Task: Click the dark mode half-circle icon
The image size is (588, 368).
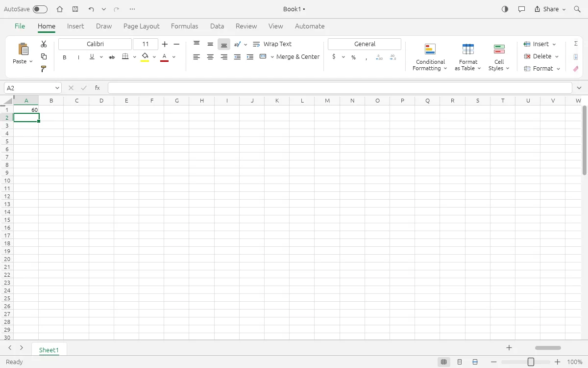Action: (505, 9)
